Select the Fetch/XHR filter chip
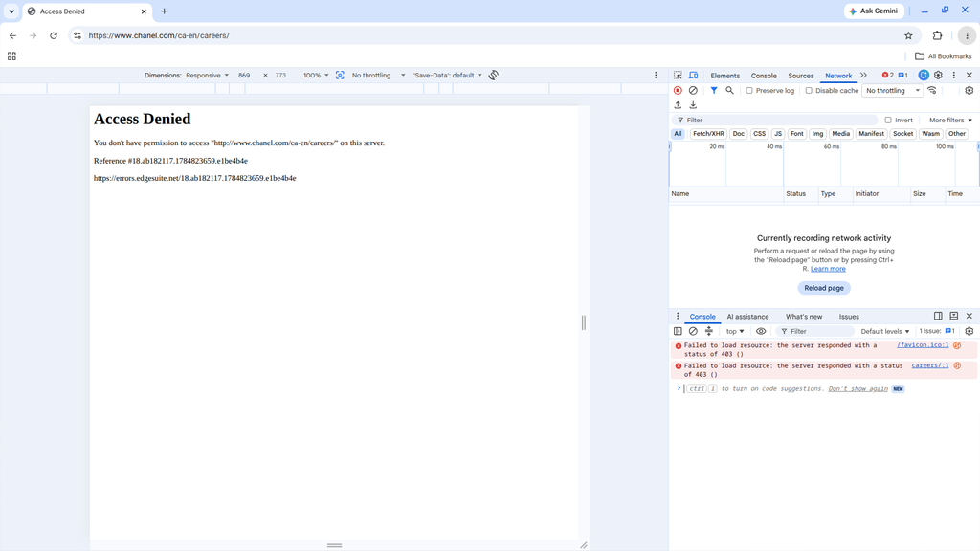 pyautogui.click(x=708, y=134)
